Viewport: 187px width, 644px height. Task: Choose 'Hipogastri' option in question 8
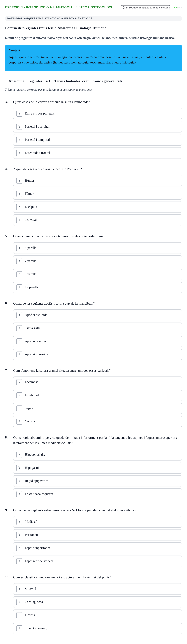coord(97,468)
